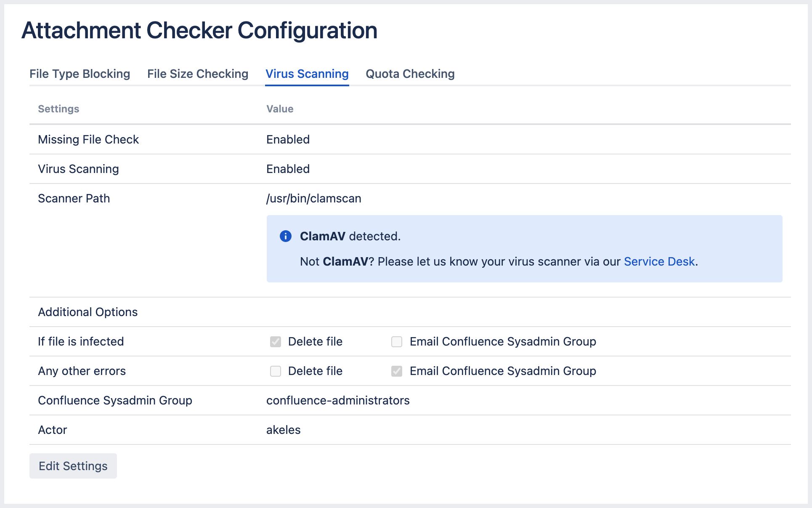The height and width of the screenshot is (508, 812).
Task: Enable Email Confluence Sysadmin Group for infected files
Action: 396,342
